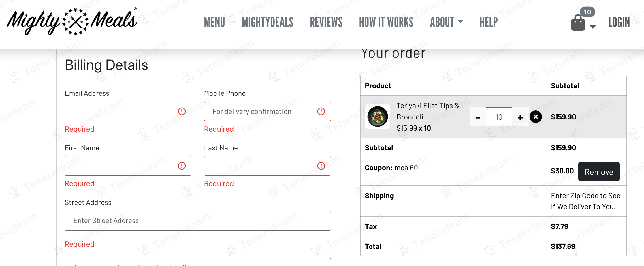
Task: Click the Teriyaki Filet Tips thumbnail
Action: pyautogui.click(x=378, y=117)
